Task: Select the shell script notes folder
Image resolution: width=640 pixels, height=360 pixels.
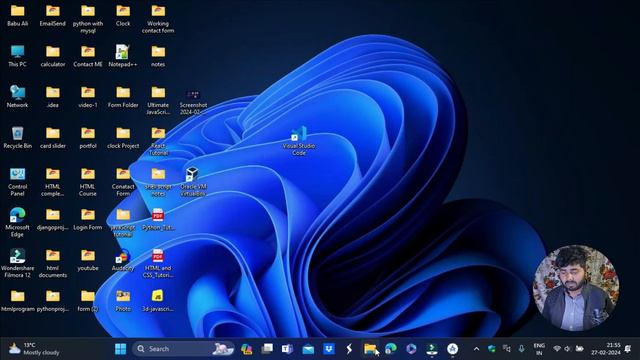Action: coord(158,182)
